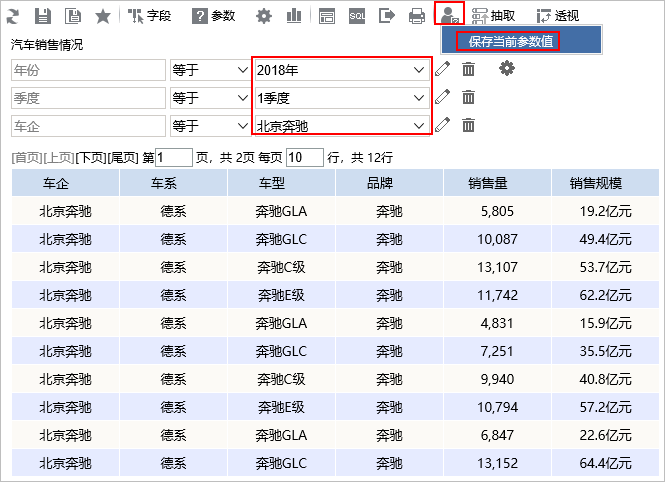
Task: Open the 等于 operator dropdown for 车企
Action: click(210, 126)
